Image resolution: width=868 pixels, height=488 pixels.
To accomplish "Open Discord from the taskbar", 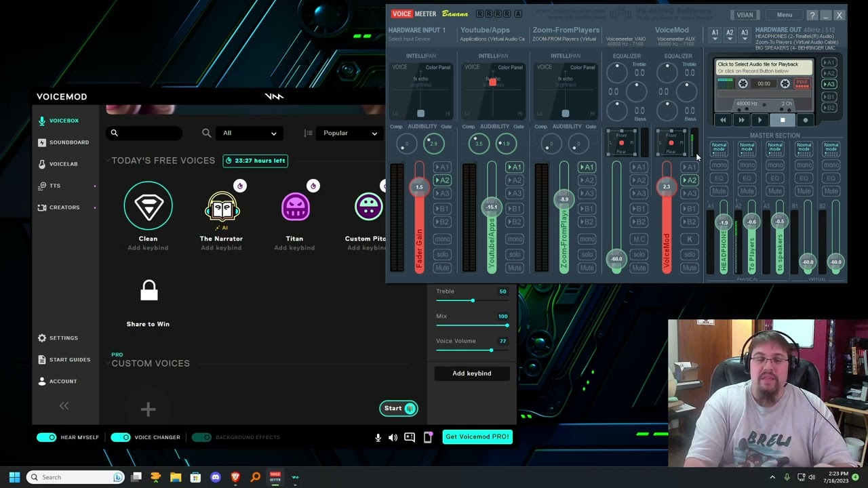I will click(216, 477).
